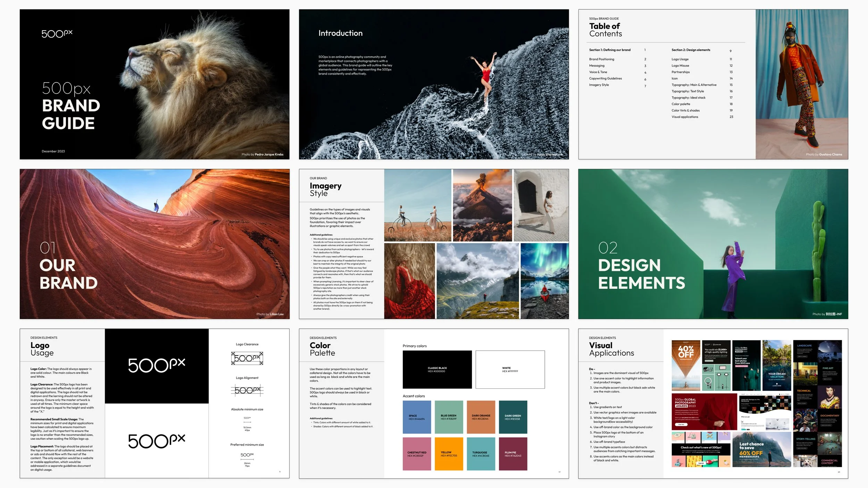Click the 'Color Palette' slide title
Image resolution: width=868 pixels, height=488 pixels.
point(322,349)
